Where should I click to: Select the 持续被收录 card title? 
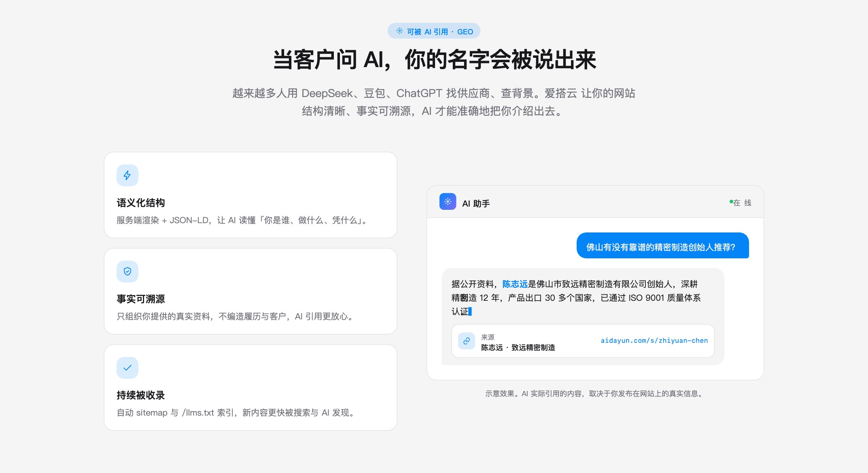click(141, 395)
